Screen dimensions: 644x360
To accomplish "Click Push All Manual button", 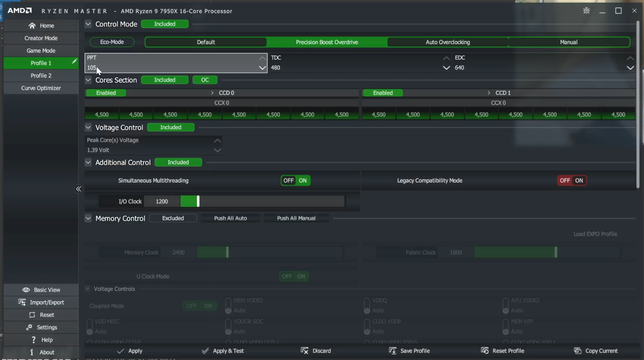I will (296, 218).
